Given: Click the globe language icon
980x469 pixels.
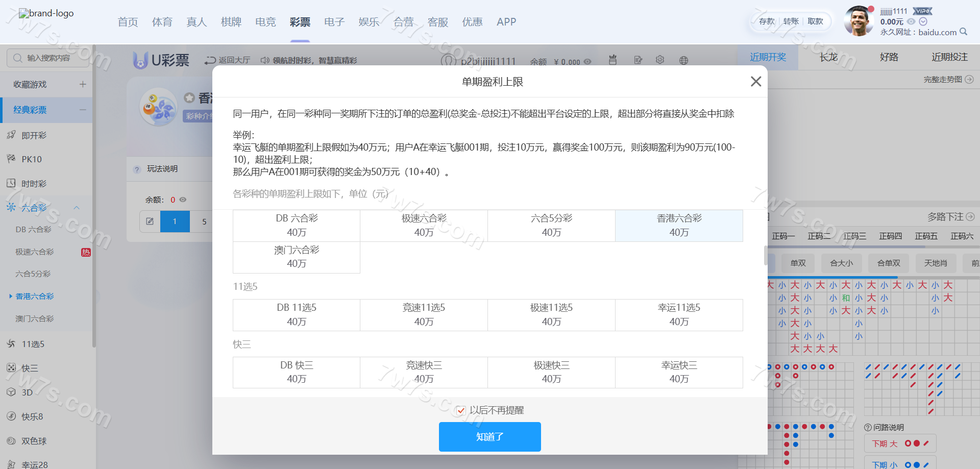Looking at the screenshot, I should click(x=683, y=60).
